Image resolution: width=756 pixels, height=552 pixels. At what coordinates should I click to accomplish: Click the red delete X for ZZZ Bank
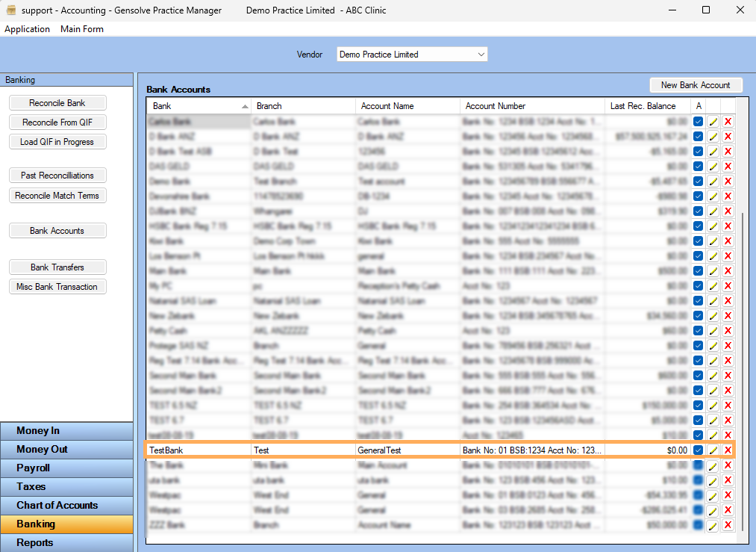[x=728, y=525]
